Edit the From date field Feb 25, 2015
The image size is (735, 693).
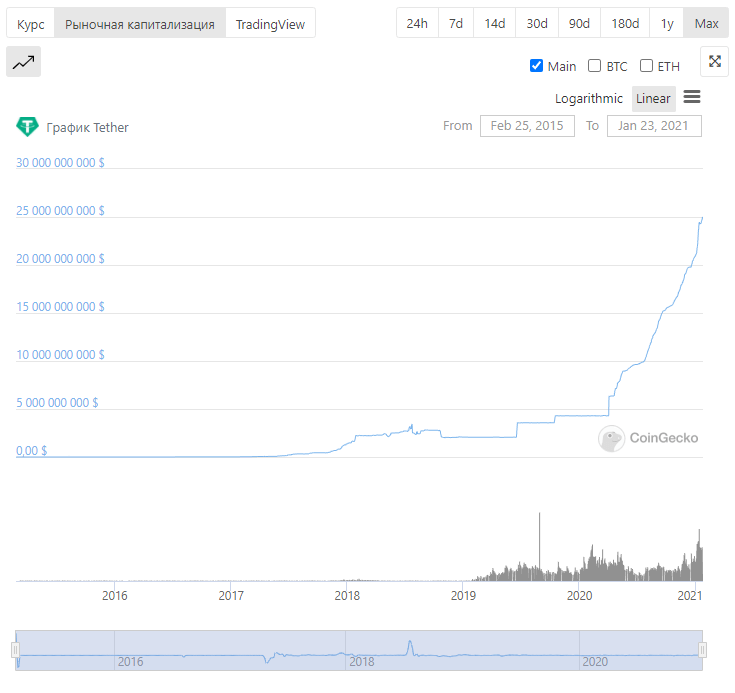(x=527, y=126)
